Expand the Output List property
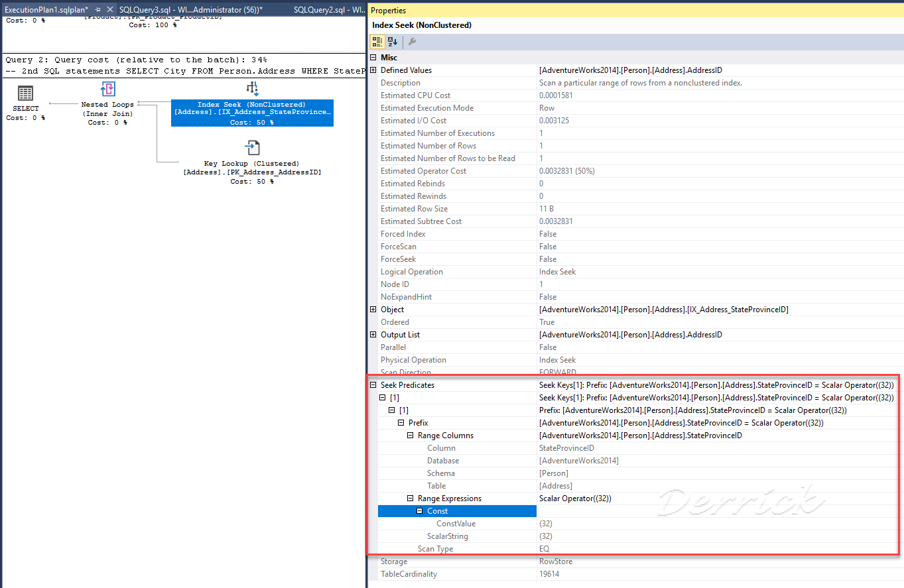Screen dimensions: 904x588 click(373, 334)
